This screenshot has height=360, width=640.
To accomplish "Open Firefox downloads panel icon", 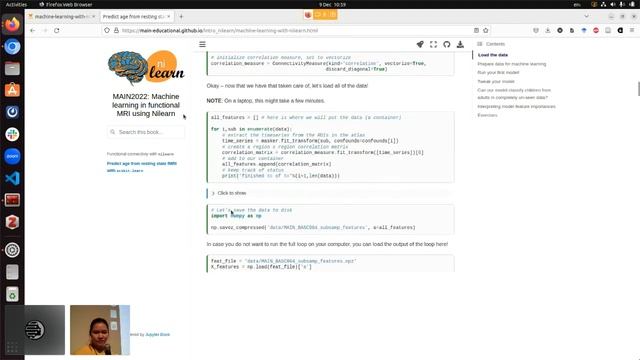I will pos(548,30).
